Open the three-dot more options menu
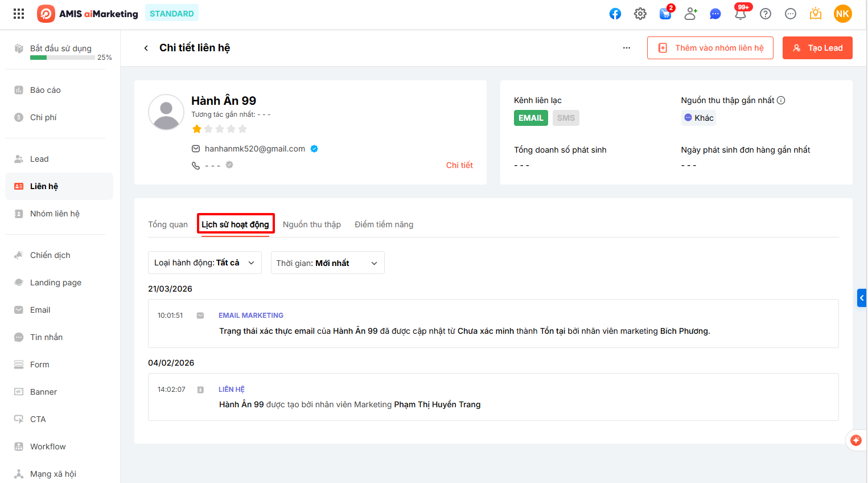Image resolution: width=868 pixels, height=483 pixels. tap(627, 48)
